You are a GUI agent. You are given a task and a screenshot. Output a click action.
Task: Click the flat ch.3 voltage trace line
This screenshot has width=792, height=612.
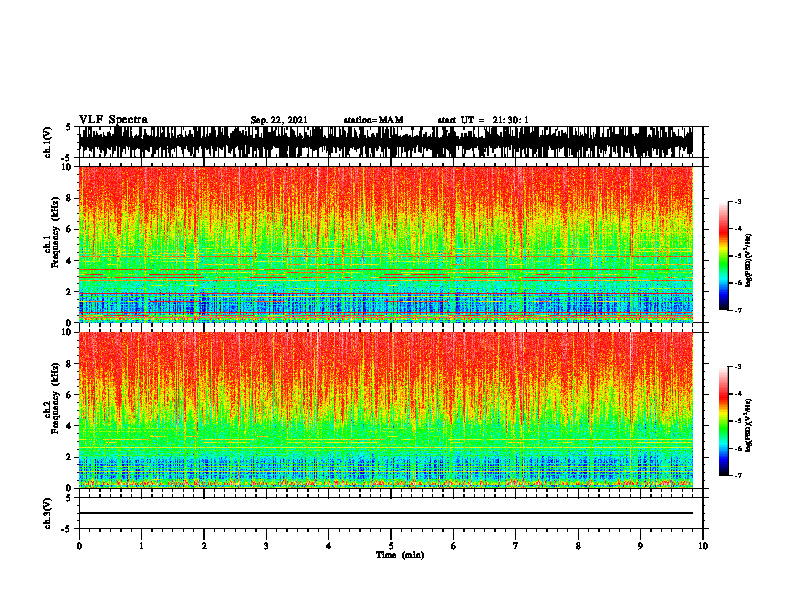pyautogui.click(x=386, y=513)
